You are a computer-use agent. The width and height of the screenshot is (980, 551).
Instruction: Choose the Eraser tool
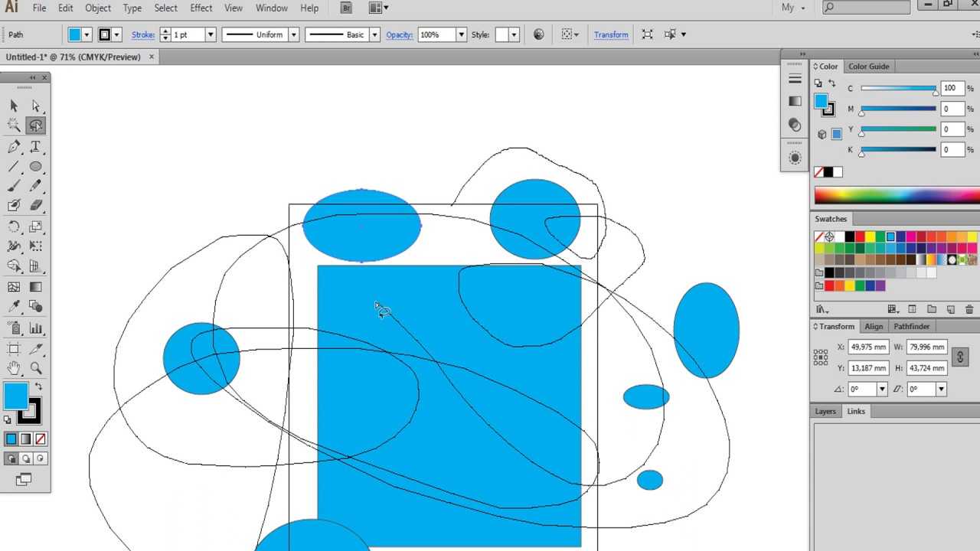click(36, 206)
